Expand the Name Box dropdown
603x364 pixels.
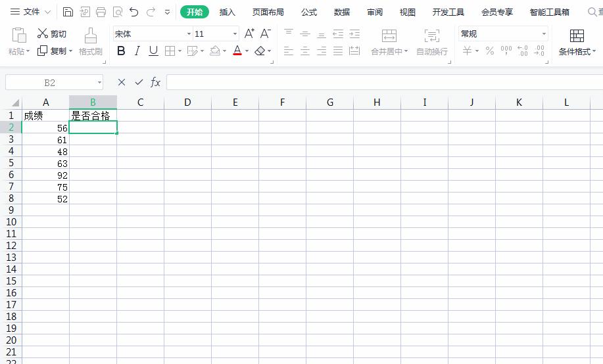tap(99, 82)
